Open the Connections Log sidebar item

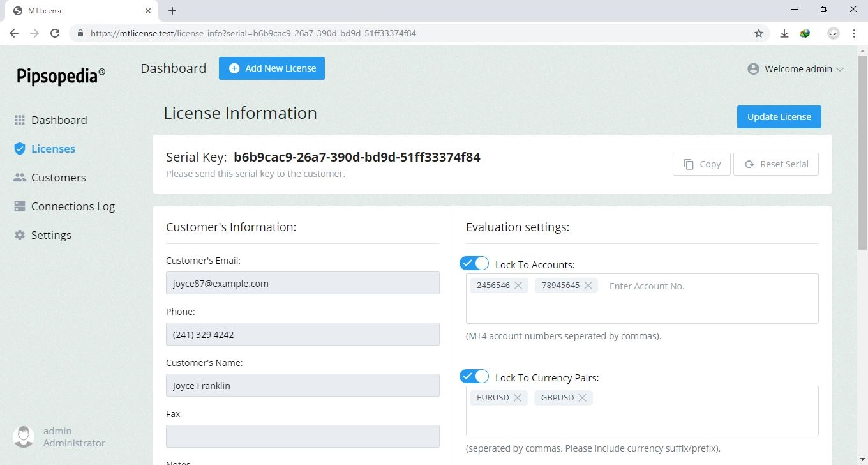(64, 206)
